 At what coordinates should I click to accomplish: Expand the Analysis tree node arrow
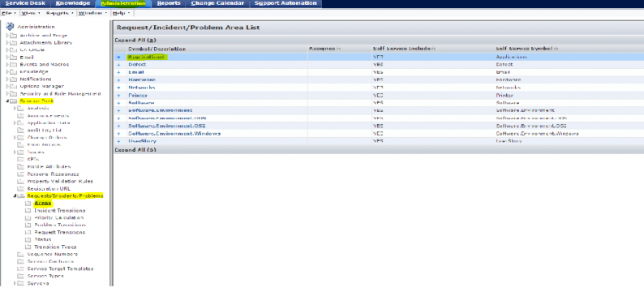click(x=15, y=109)
